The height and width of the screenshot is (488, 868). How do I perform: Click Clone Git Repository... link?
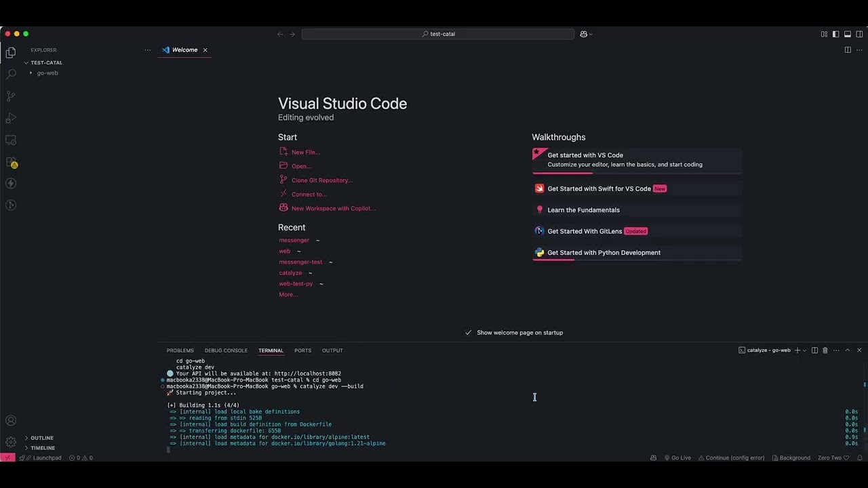322,180
